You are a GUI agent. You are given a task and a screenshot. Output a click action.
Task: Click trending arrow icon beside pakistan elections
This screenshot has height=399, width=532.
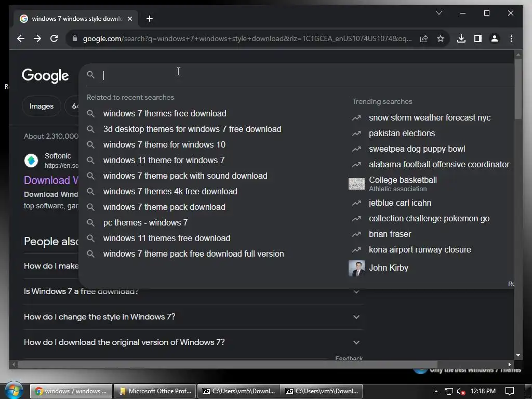356,134
